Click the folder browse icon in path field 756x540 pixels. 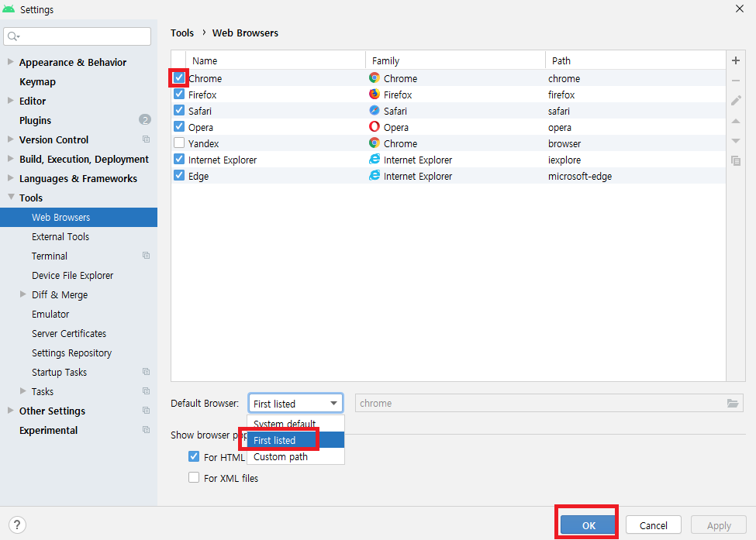pyautogui.click(x=733, y=403)
